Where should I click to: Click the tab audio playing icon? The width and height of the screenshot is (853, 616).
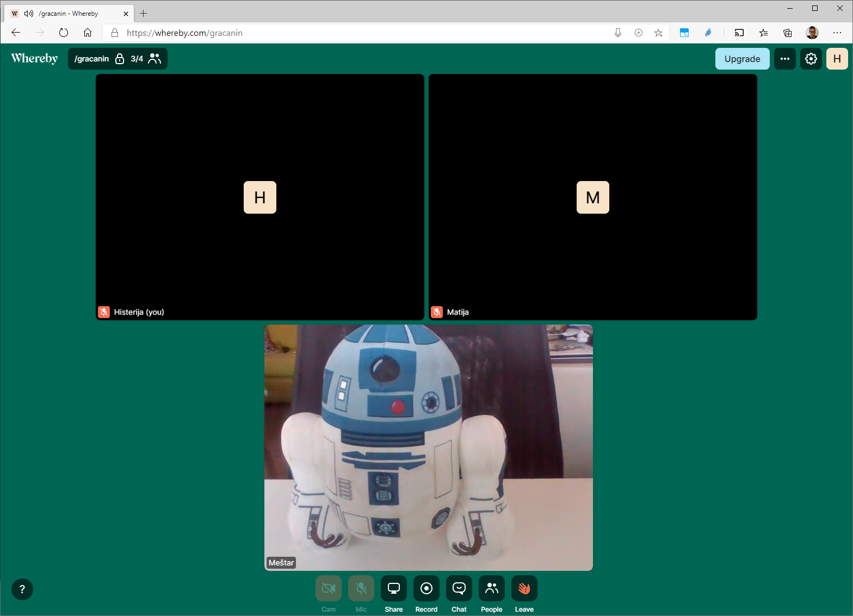tap(29, 14)
